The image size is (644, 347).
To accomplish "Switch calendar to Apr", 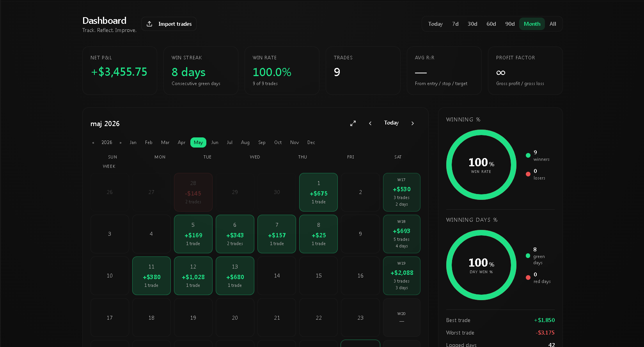I will [x=181, y=142].
